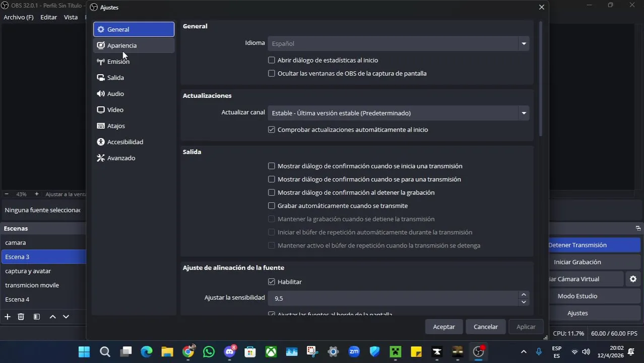
Task: Select the camara scene
Action: click(43, 243)
